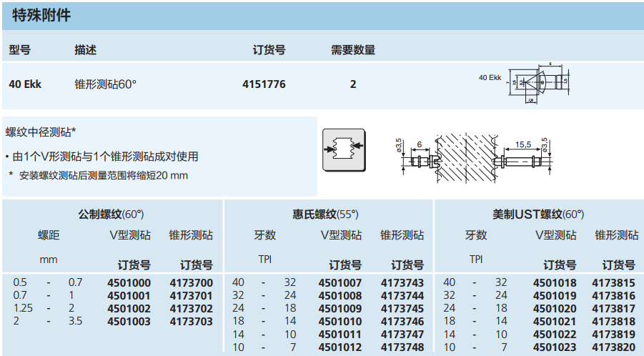Viewport: 644px width, 356px height.
Task: Select order number 4501018 in UST table
Action: point(555,282)
